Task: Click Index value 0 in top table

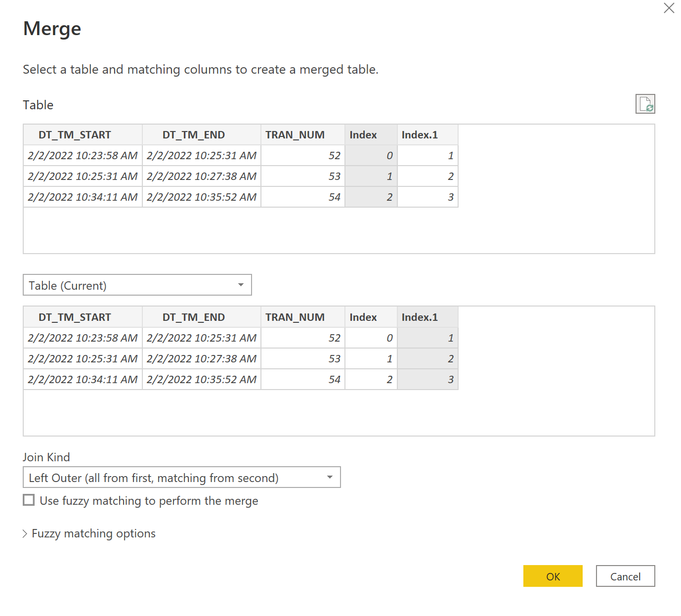Action: (x=371, y=156)
